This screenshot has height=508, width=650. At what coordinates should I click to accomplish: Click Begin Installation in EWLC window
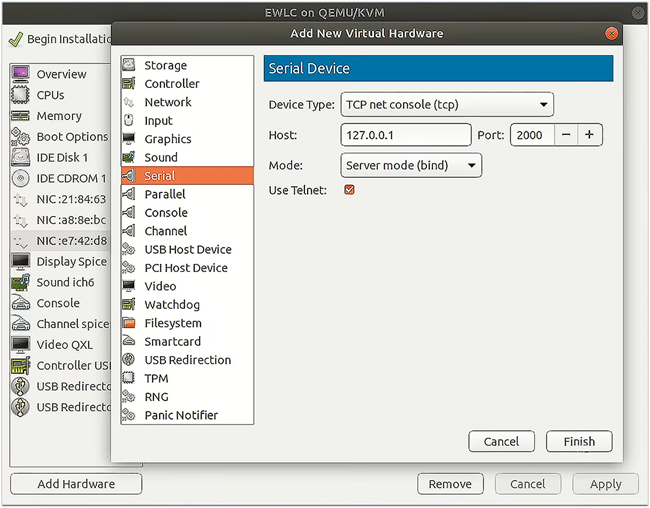click(x=60, y=39)
